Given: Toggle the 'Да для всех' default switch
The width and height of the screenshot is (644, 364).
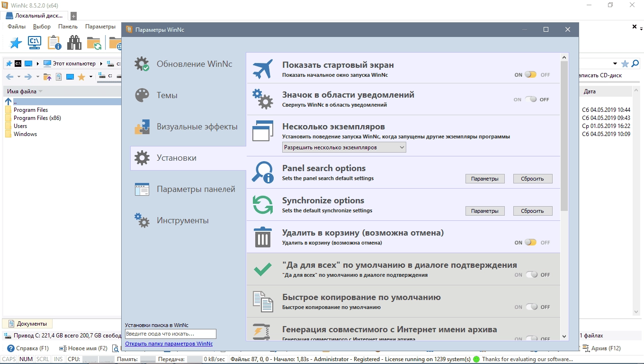Looking at the screenshot, I should [x=532, y=275].
